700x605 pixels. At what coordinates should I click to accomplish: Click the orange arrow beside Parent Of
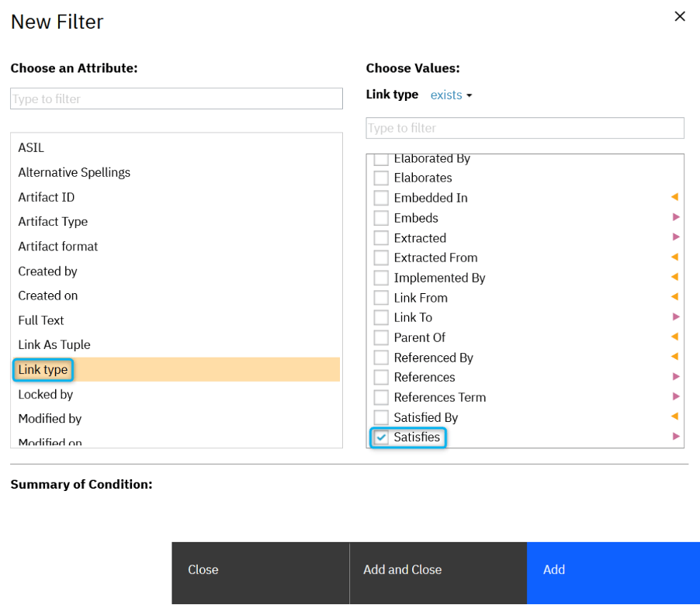click(x=675, y=337)
